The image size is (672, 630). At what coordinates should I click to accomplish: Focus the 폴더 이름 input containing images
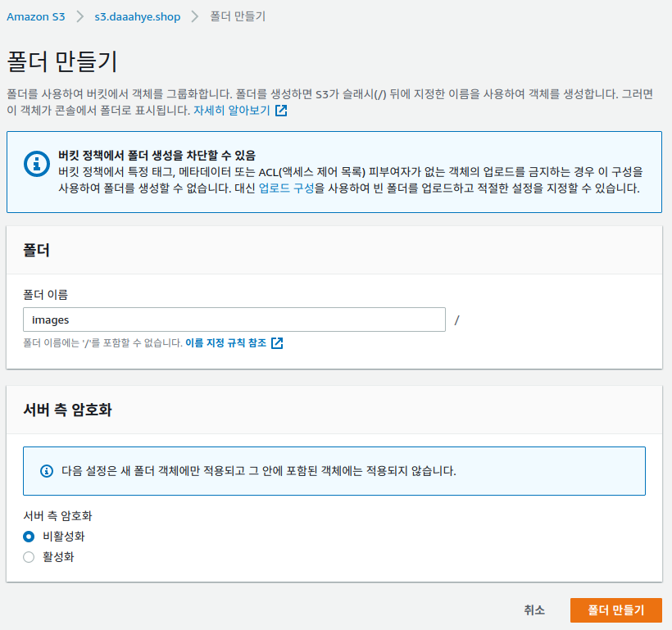pyautogui.click(x=234, y=320)
